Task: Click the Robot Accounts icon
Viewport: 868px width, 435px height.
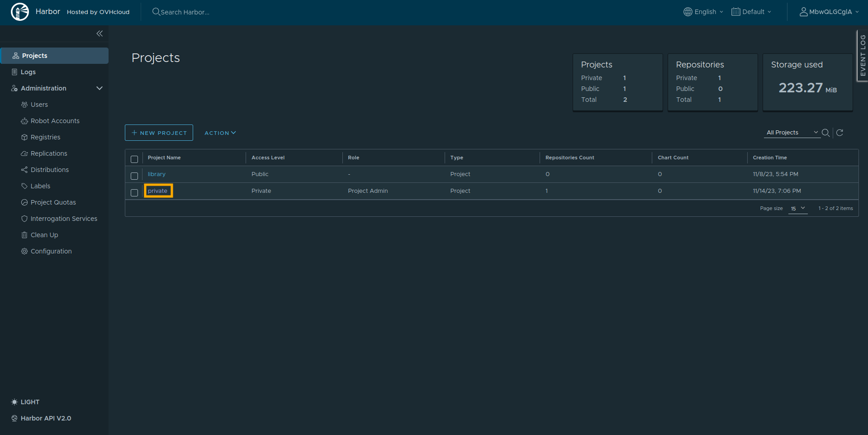Action: pos(24,121)
